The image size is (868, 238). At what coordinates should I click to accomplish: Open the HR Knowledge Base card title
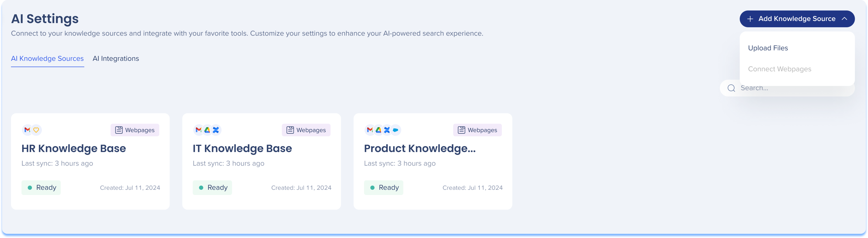click(x=73, y=148)
